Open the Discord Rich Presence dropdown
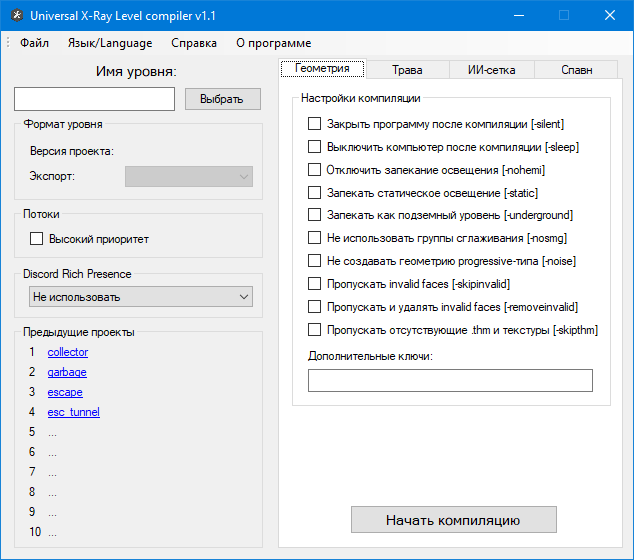The width and height of the screenshot is (634, 560). 140,297
